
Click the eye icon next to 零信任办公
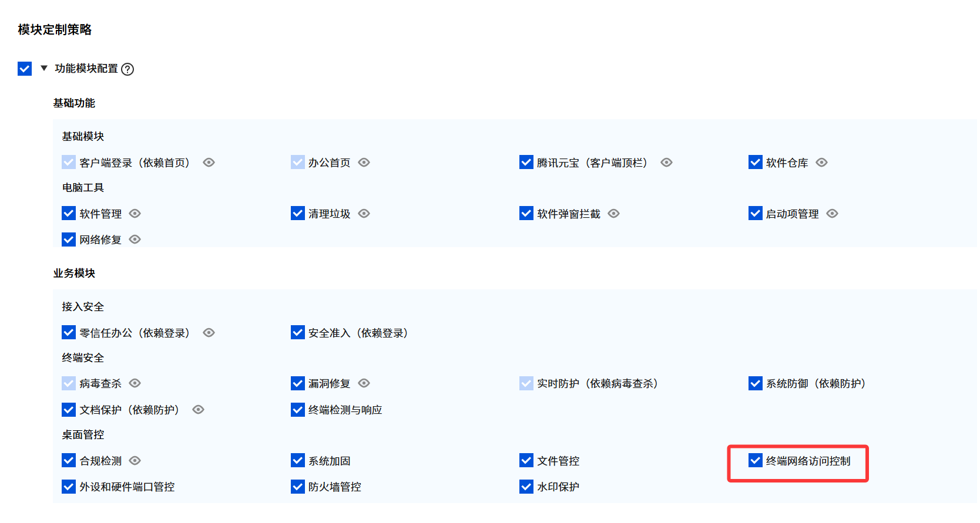(x=209, y=333)
